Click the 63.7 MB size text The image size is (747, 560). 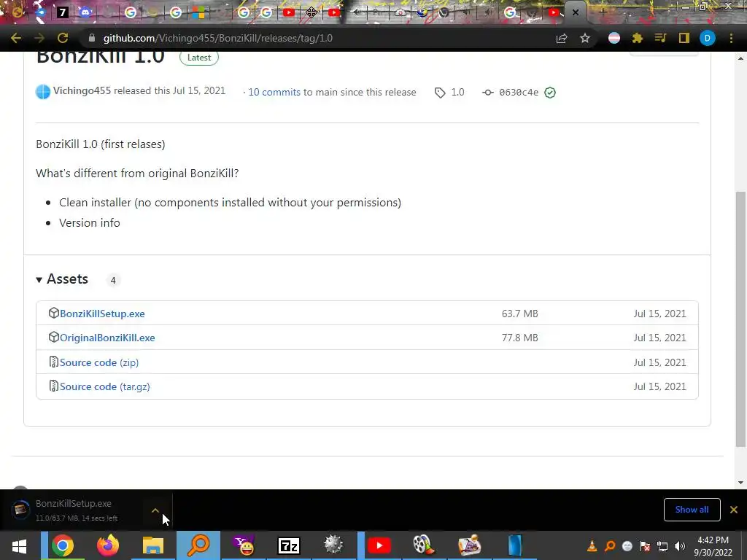519,314
